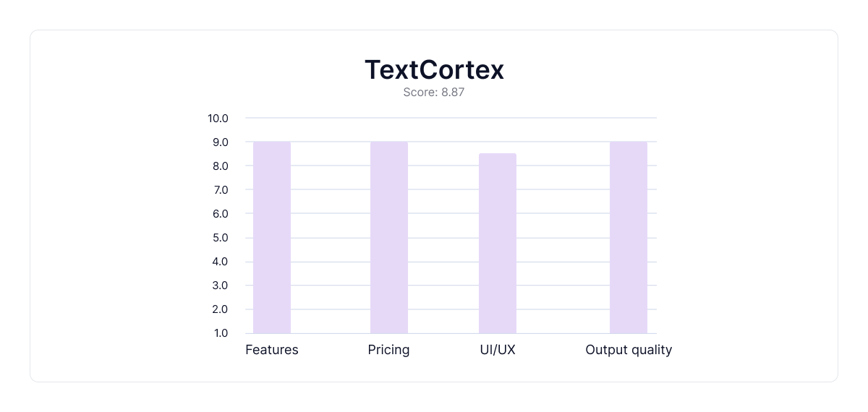
Task: Click the 9.0 y-axis tick label
Action: tap(221, 142)
